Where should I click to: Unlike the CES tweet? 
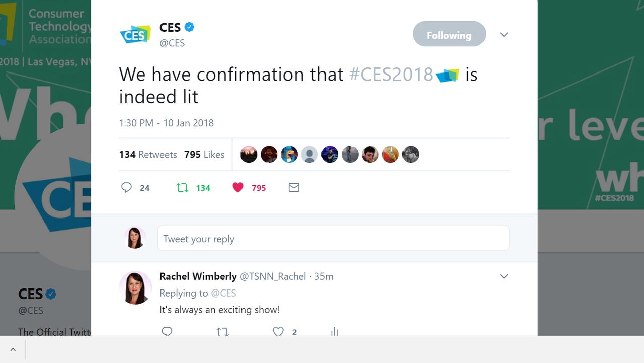tap(238, 187)
